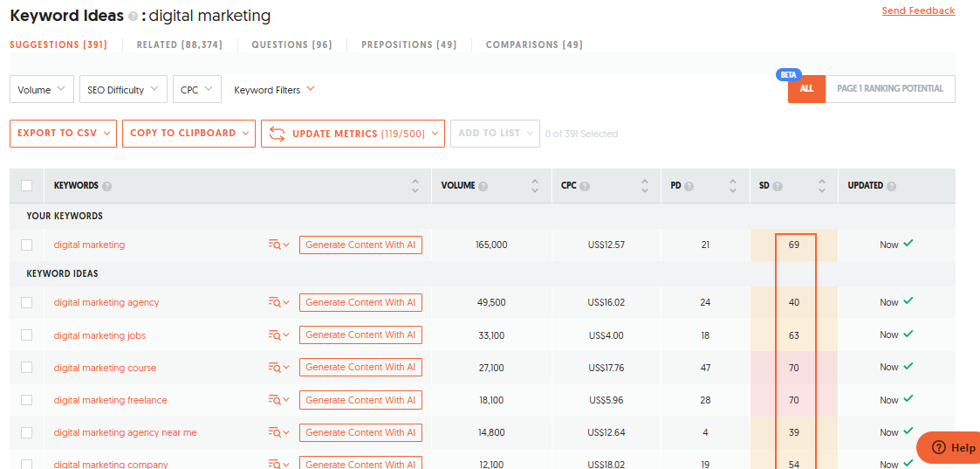
Task: Open the Volume filter dropdown
Action: [42, 90]
